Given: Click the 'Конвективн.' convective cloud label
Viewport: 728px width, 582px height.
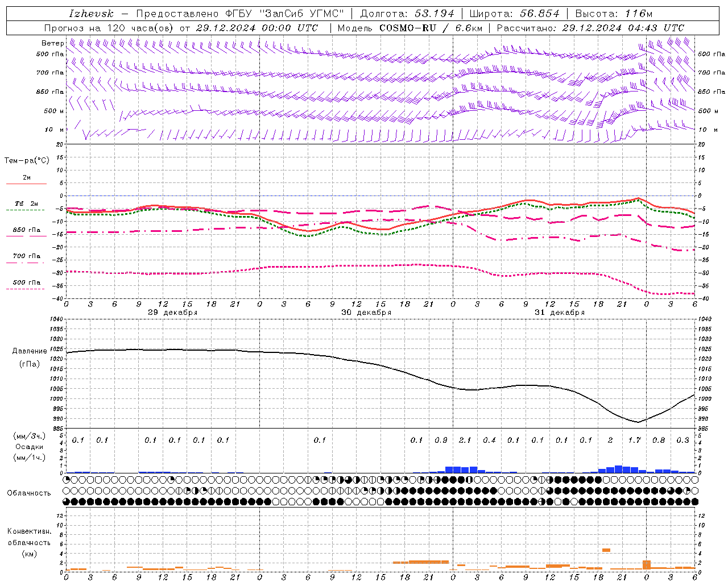Looking at the screenshot, I should point(29,531).
